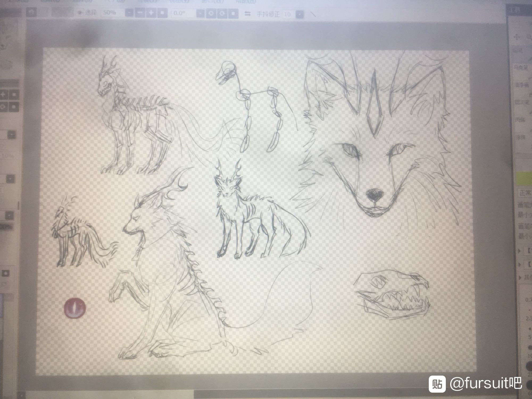
Task: Open the zoom percentage 50% dropdown
Action: tap(129, 13)
